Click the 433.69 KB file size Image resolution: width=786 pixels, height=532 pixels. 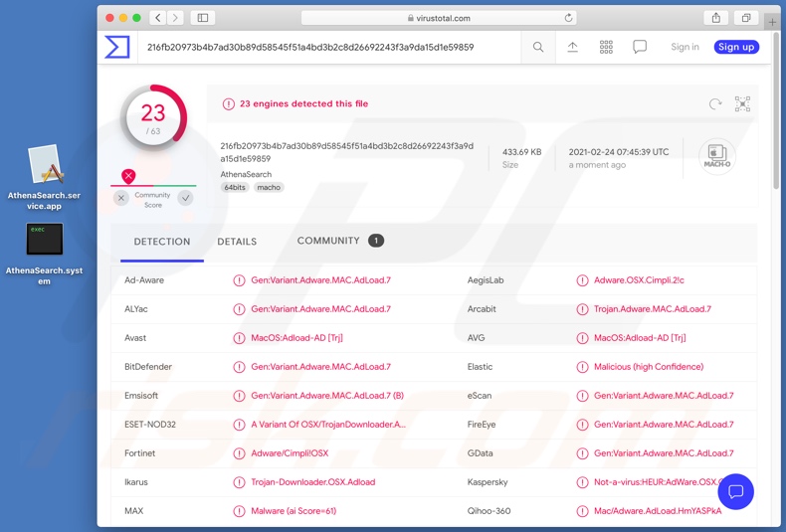click(521, 152)
